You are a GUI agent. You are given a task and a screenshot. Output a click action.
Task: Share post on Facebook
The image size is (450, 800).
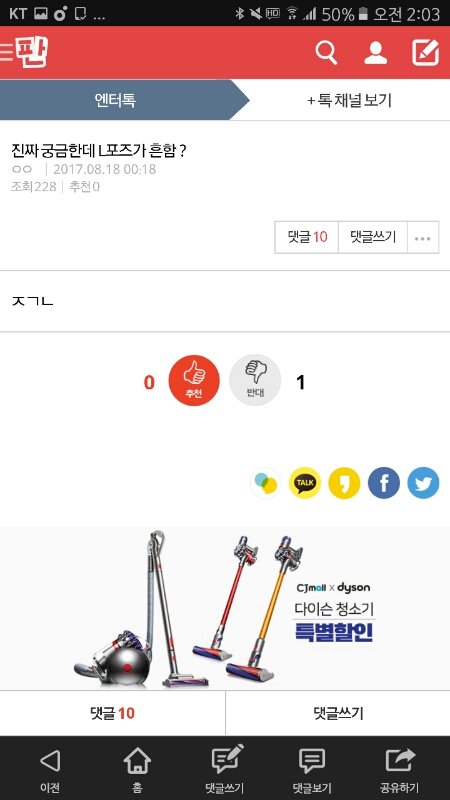point(384,483)
